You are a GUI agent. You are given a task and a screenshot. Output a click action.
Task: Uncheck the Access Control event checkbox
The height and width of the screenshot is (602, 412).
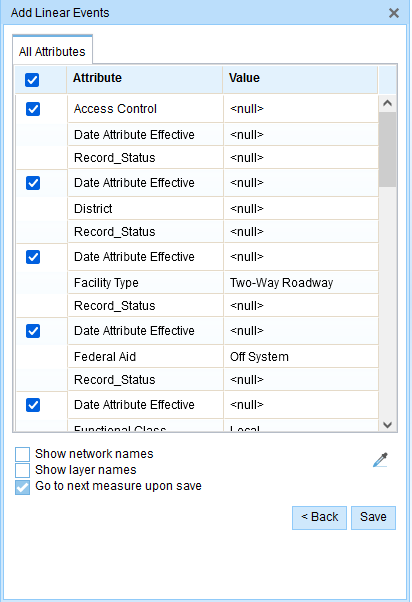click(33, 109)
